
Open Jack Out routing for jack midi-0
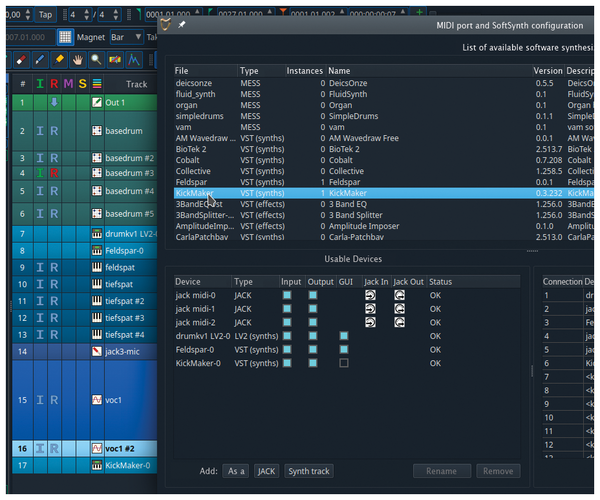[399, 295]
